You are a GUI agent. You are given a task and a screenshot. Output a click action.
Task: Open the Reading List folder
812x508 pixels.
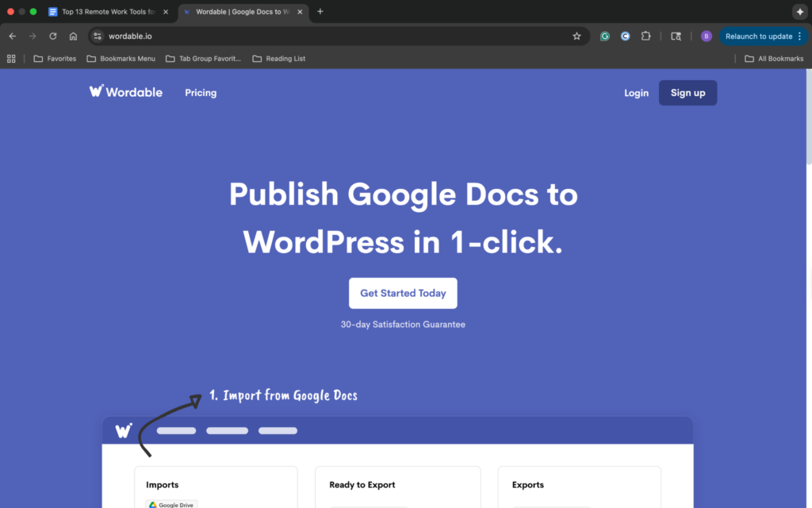pyautogui.click(x=278, y=59)
